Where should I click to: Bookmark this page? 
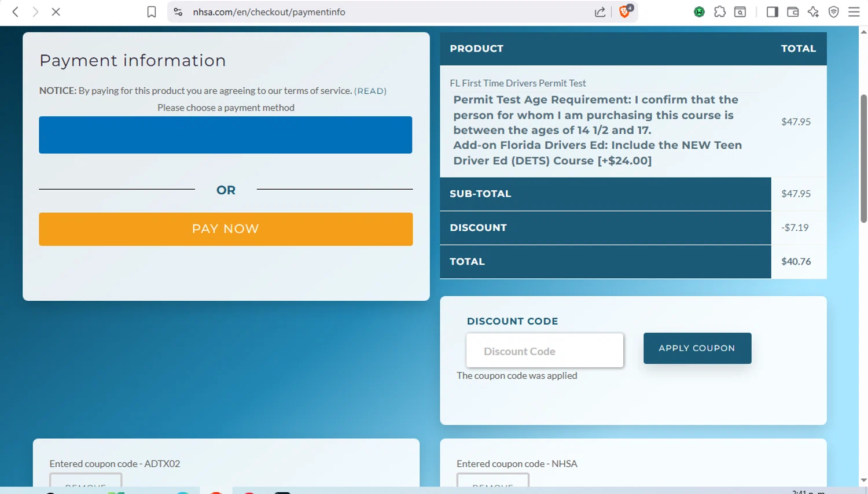tap(152, 12)
